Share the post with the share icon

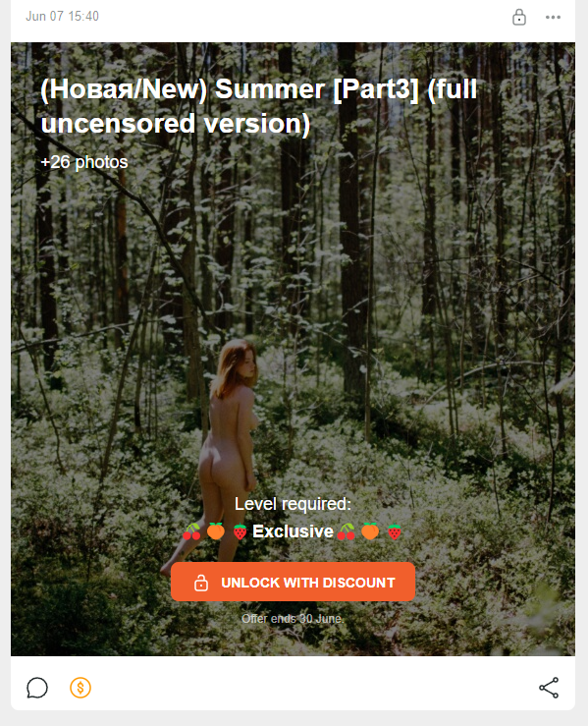click(549, 688)
